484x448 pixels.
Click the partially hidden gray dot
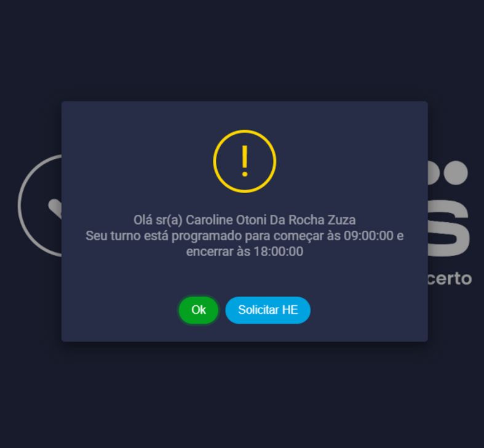click(434, 173)
